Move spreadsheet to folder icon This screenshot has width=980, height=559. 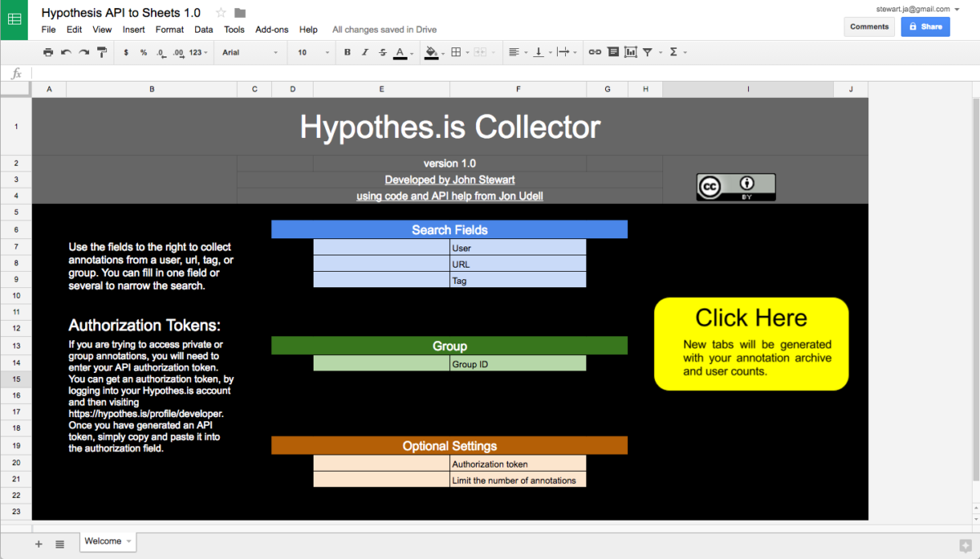coord(239,12)
